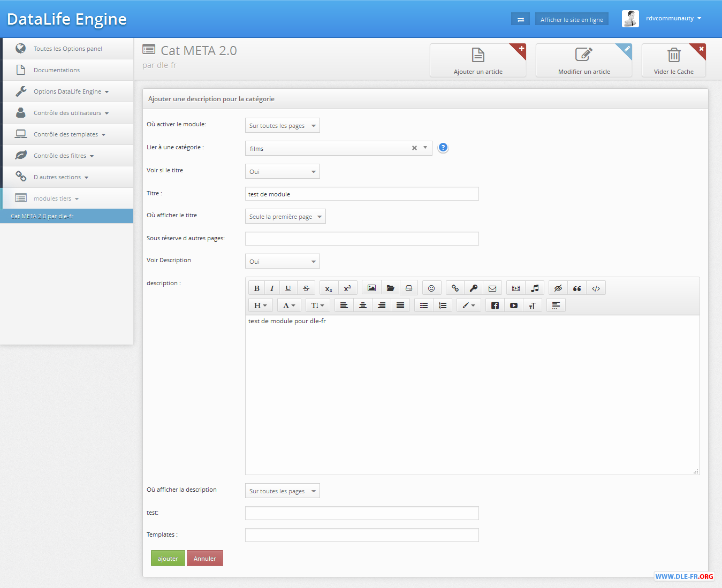This screenshot has height=588, width=722.
Task: Clear the selected 'films' category
Action: [414, 148]
